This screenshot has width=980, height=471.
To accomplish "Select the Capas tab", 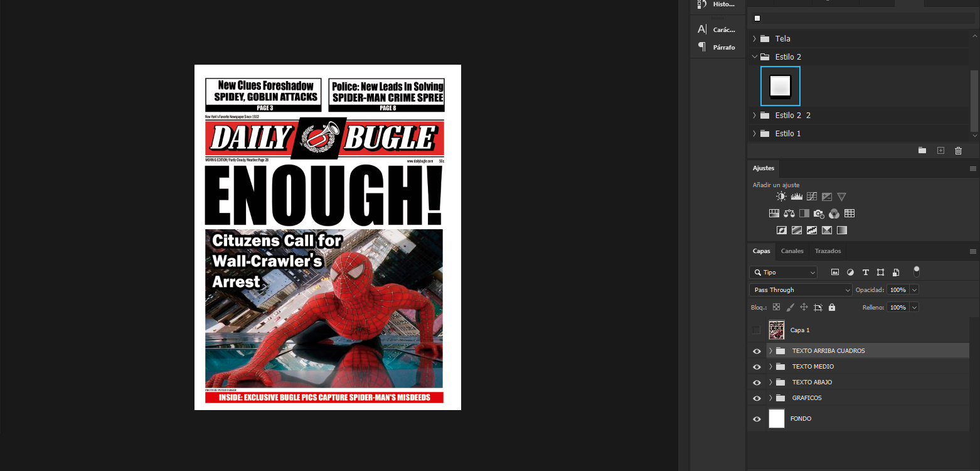I will click(762, 251).
